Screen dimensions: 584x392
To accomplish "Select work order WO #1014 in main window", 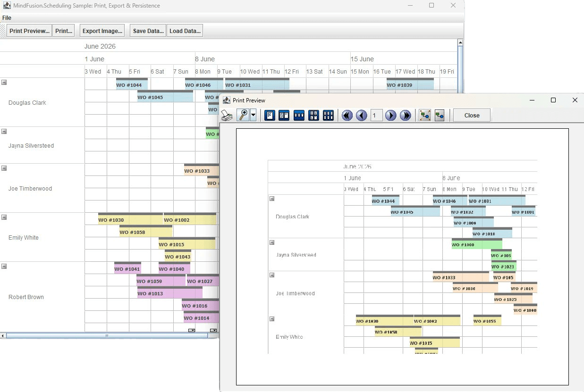I will tap(202, 318).
